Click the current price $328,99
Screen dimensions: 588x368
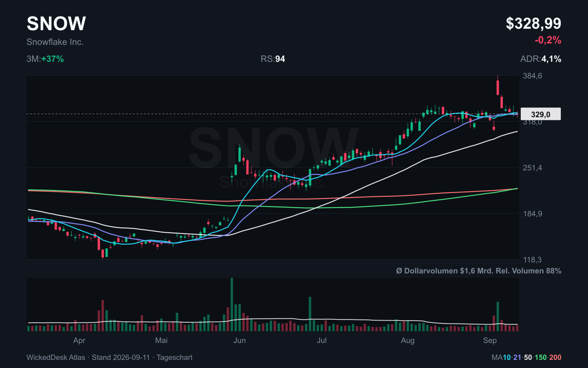(533, 24)
